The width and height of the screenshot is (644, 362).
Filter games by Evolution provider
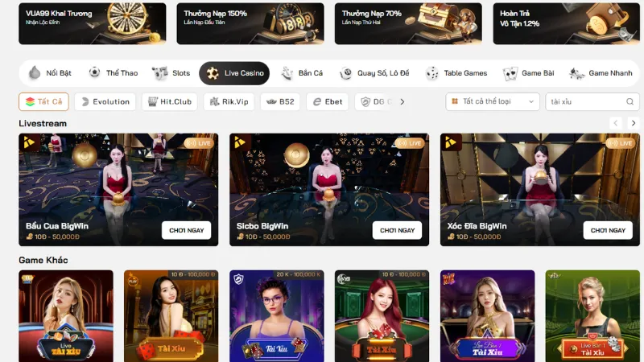click(105, 102)
